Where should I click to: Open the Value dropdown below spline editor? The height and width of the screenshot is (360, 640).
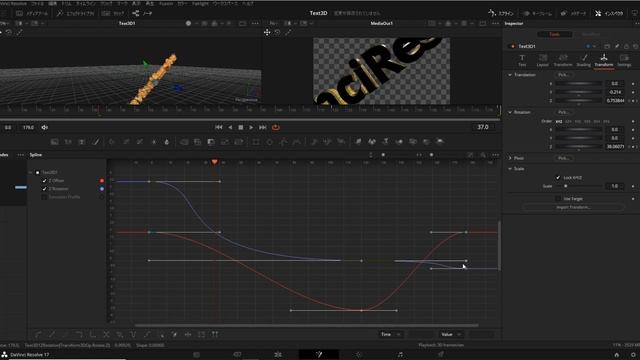tap(451, 334)
